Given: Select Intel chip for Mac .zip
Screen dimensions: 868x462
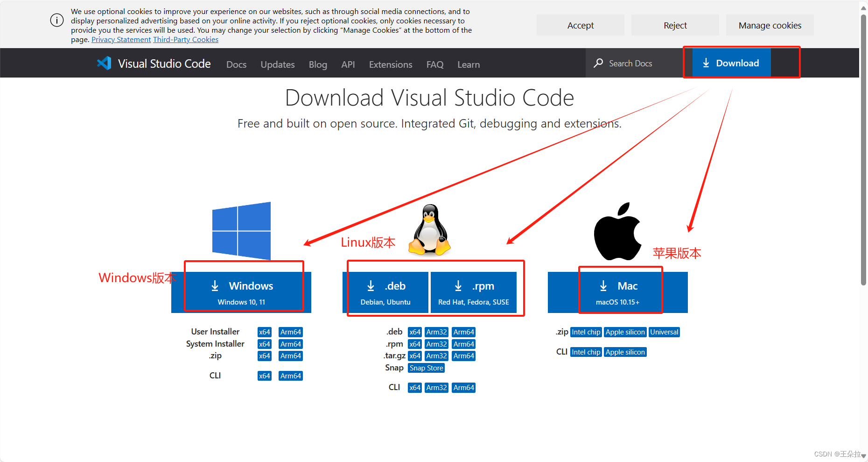Looking at the screenshot, I should click(x=586, y=332).
